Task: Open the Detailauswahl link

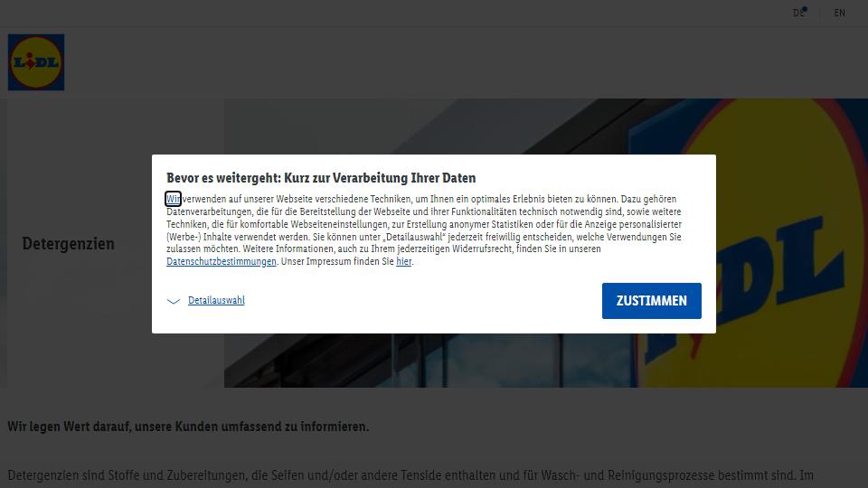Action: [216, 300]
